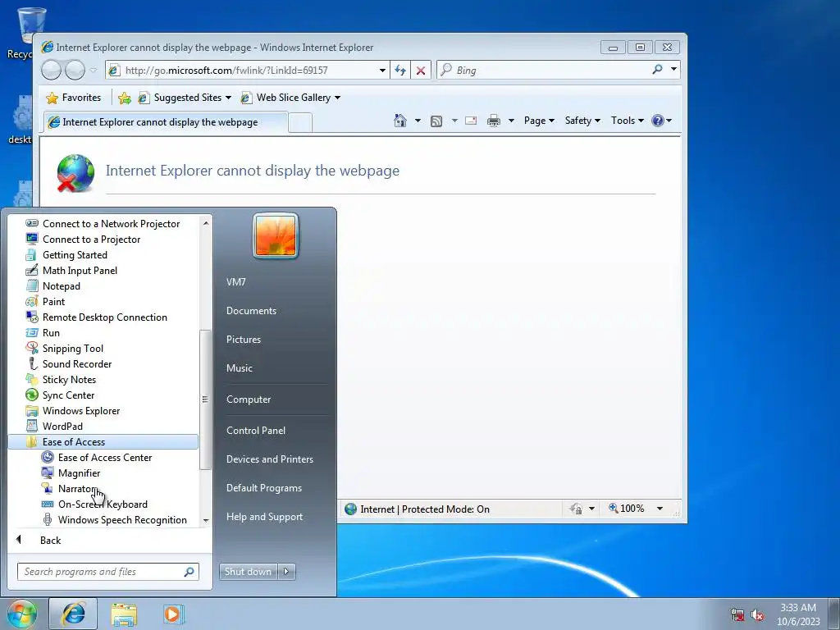Launch Paint

pos(53,302)
